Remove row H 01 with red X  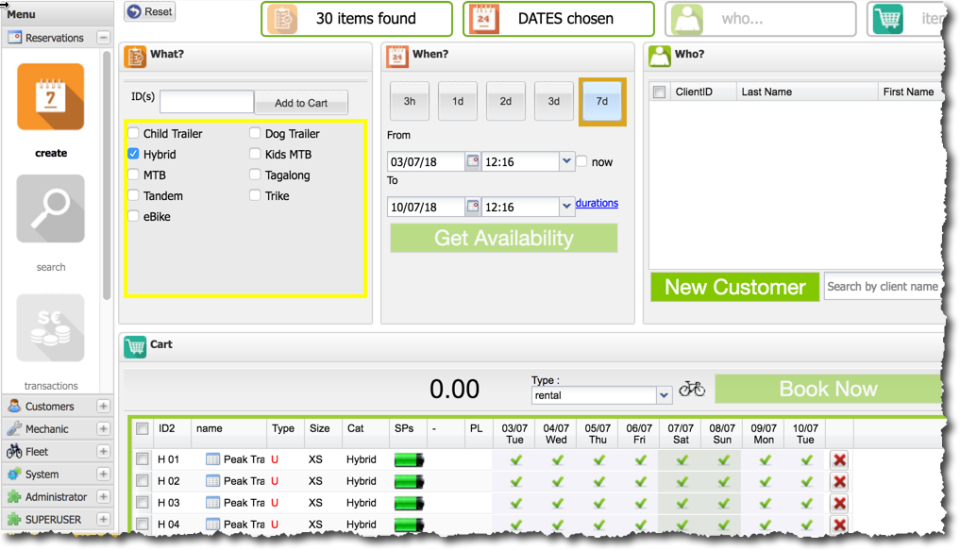839,460
